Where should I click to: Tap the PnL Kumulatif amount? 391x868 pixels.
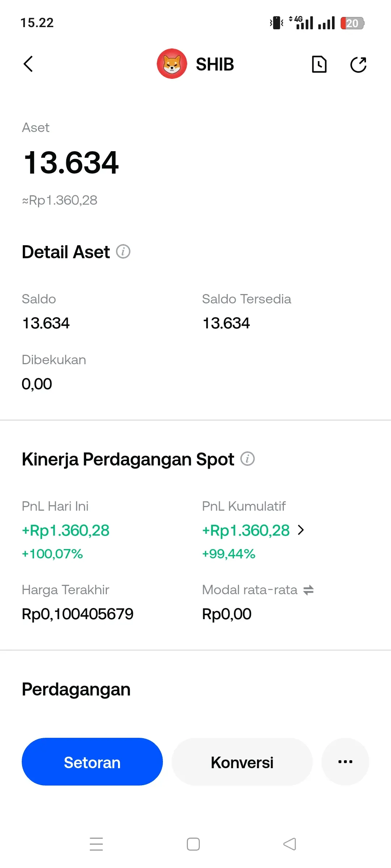point(246,531)
